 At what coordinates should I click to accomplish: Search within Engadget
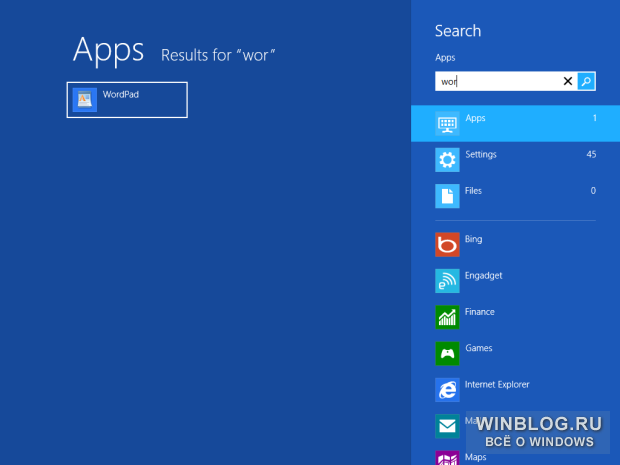(x=484, y=276)
